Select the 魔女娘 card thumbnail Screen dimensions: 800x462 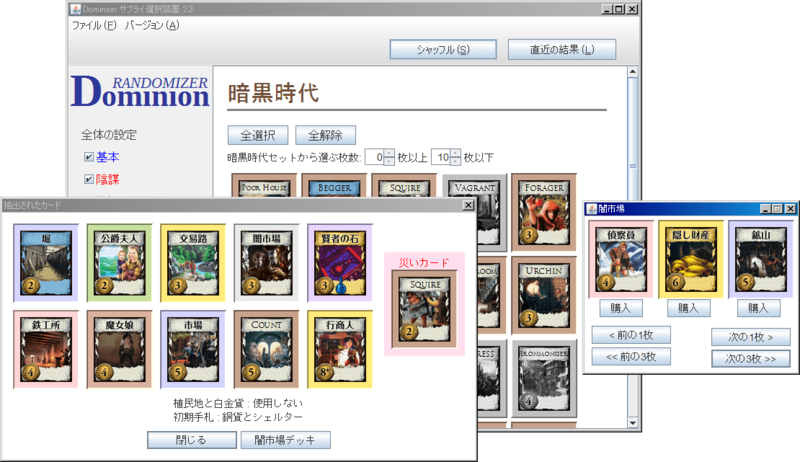pos(119,349)
